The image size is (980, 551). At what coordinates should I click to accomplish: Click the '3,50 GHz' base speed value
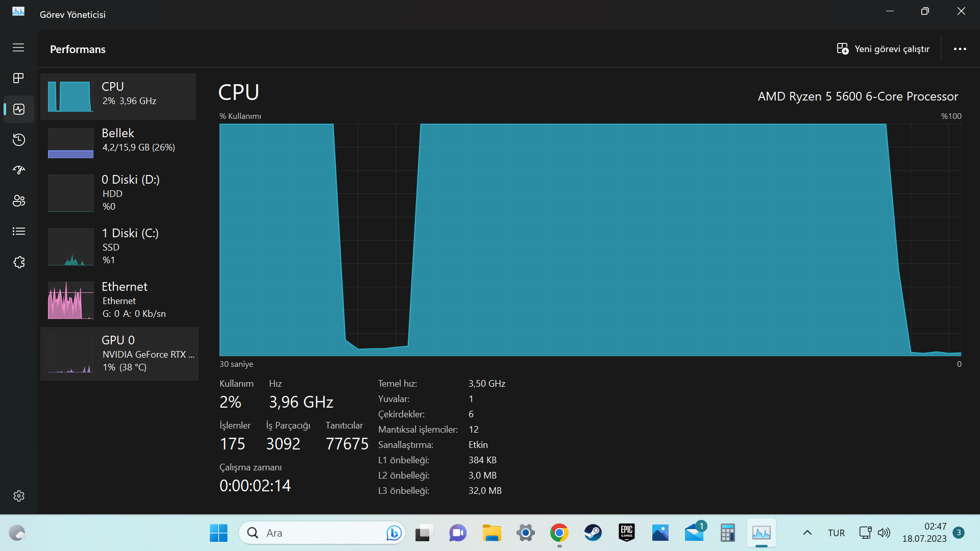pyautogui.click(x=487, y=384)
